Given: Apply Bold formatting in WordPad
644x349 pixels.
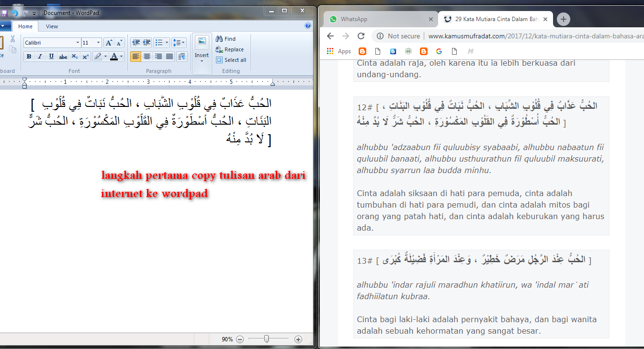Looking at the screenshot, I should click(x=29, y=56).
